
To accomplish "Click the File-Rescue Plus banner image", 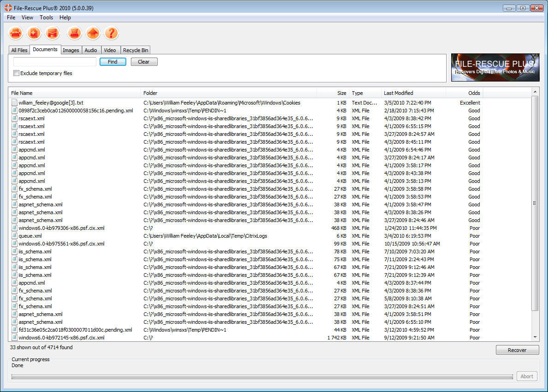I will [495, 67].
